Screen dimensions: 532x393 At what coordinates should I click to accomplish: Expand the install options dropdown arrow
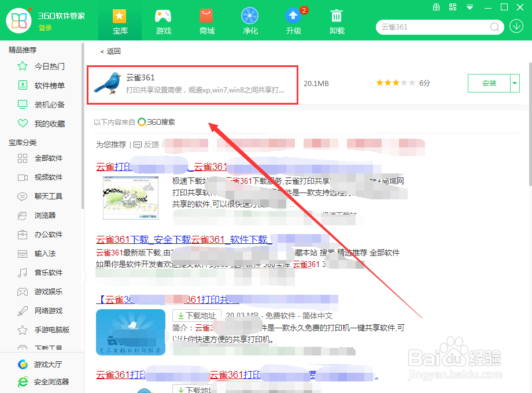coord(515,83)
